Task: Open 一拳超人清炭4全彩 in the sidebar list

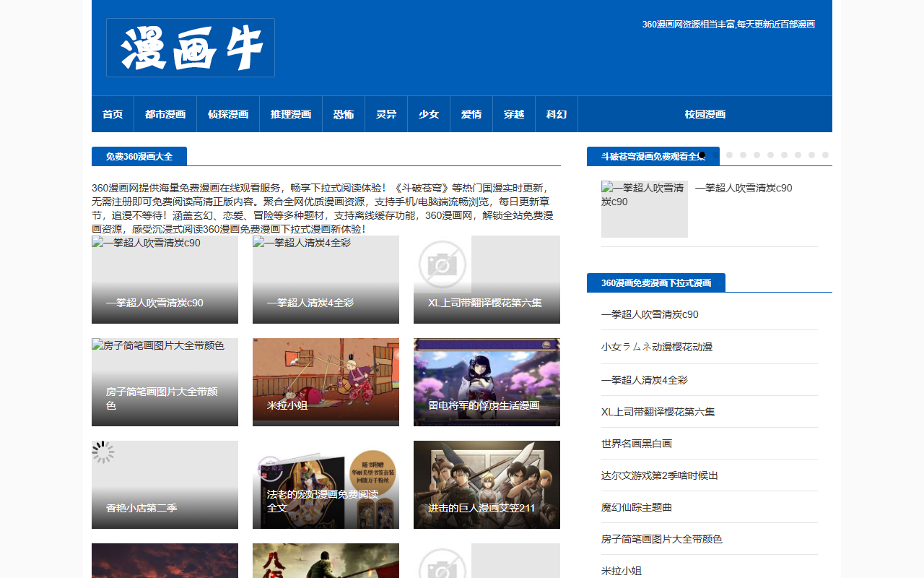Action: tap(645, 380)
